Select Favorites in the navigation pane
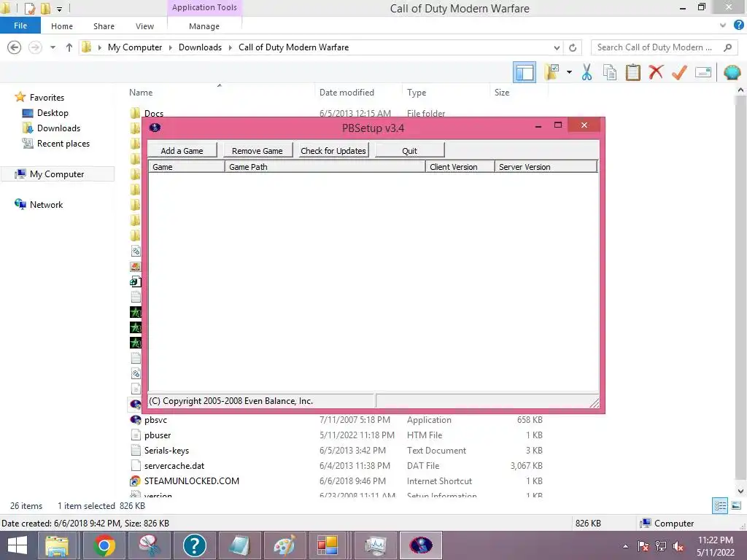 click(x=47, y=97)
